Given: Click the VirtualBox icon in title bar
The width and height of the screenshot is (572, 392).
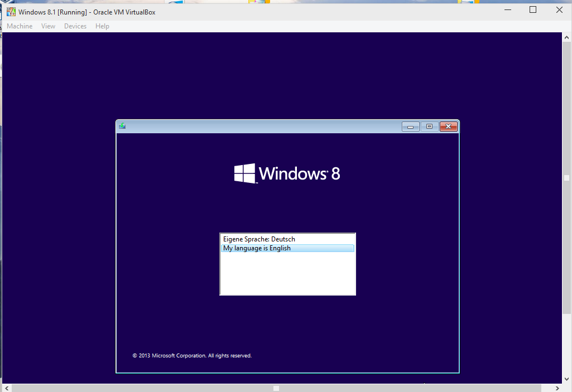Looking at the screenshot, I should point(11,12).
